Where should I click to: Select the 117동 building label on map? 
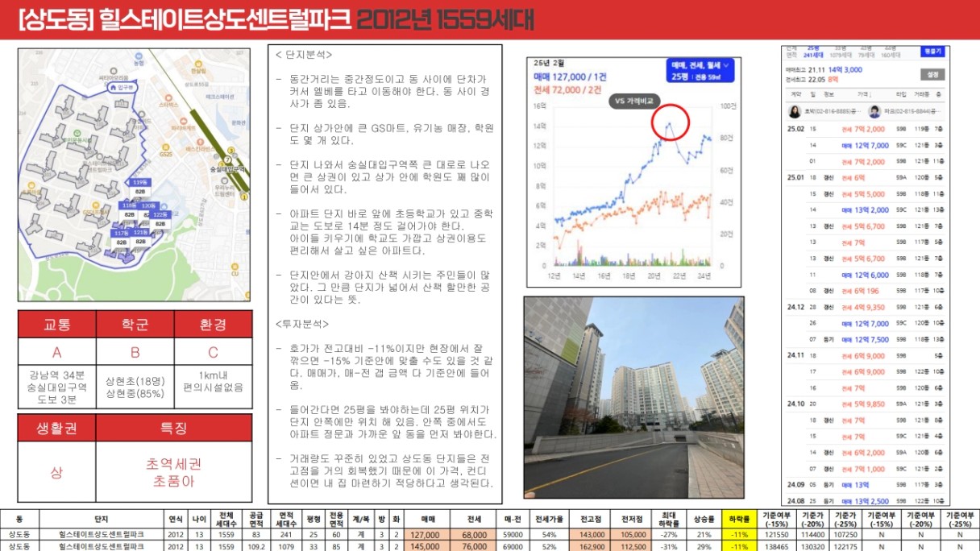click(122, 233)
